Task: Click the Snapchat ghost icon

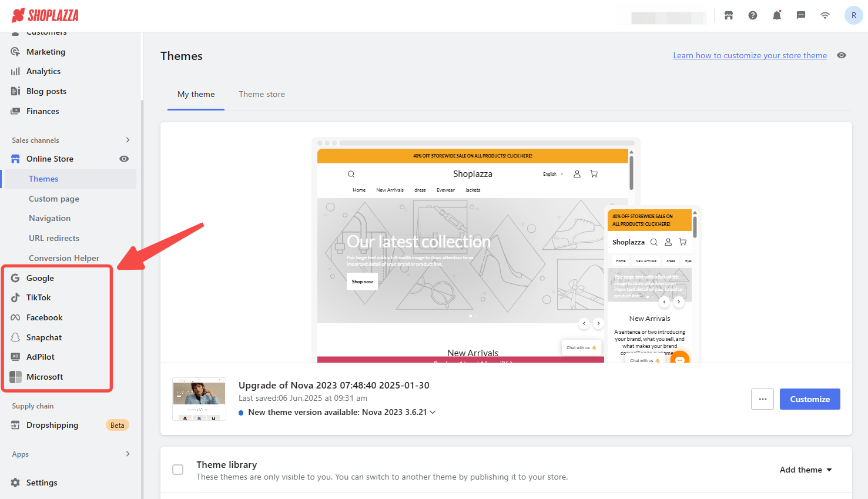Action: [x=15, y=337]
